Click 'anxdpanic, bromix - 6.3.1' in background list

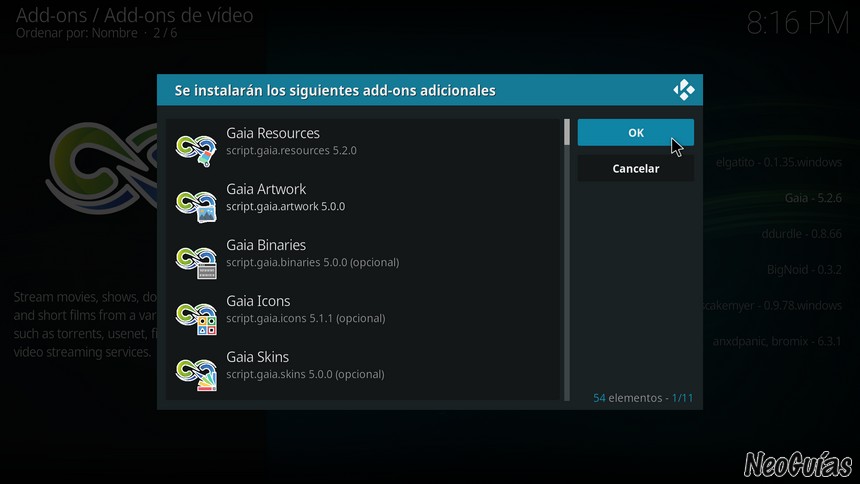777,341
